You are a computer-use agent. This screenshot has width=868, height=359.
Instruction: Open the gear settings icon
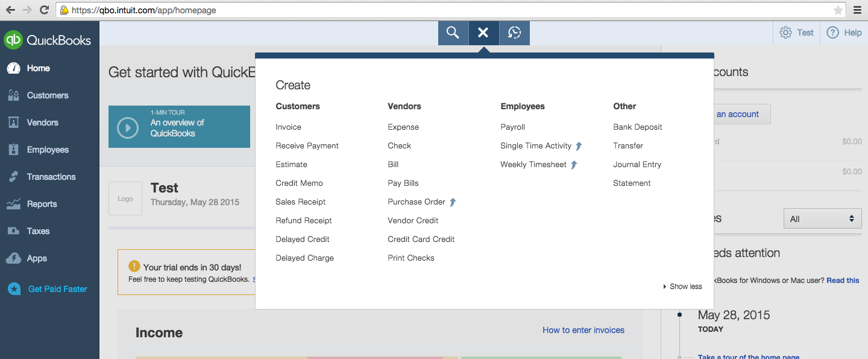point(785,33)
